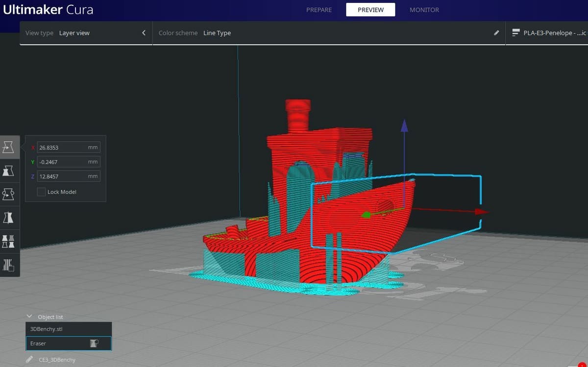Click the X position input field
Screen dimensions: 588x367
click(69, 147)
